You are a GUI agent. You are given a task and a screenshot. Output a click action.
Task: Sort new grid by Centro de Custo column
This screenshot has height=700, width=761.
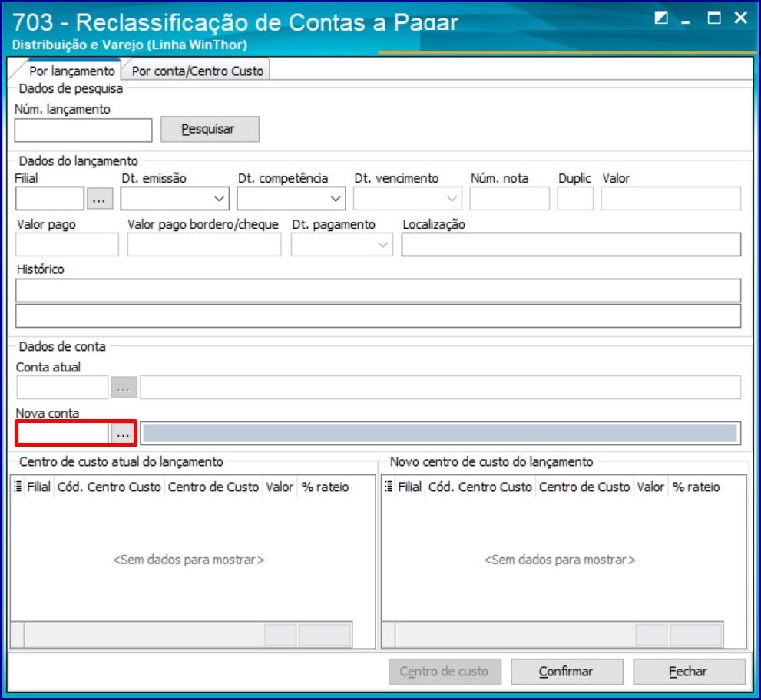click(585, 487)
